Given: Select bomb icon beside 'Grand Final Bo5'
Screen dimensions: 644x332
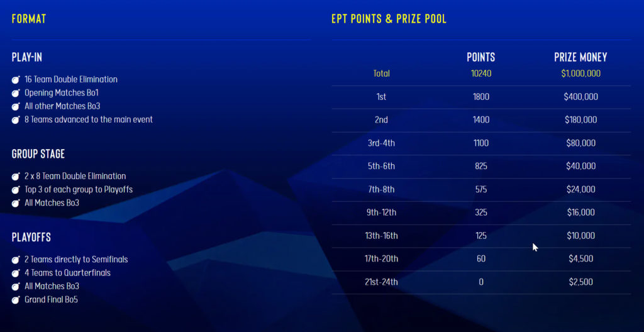Looking at the screenshot, I should pos(16,300).
